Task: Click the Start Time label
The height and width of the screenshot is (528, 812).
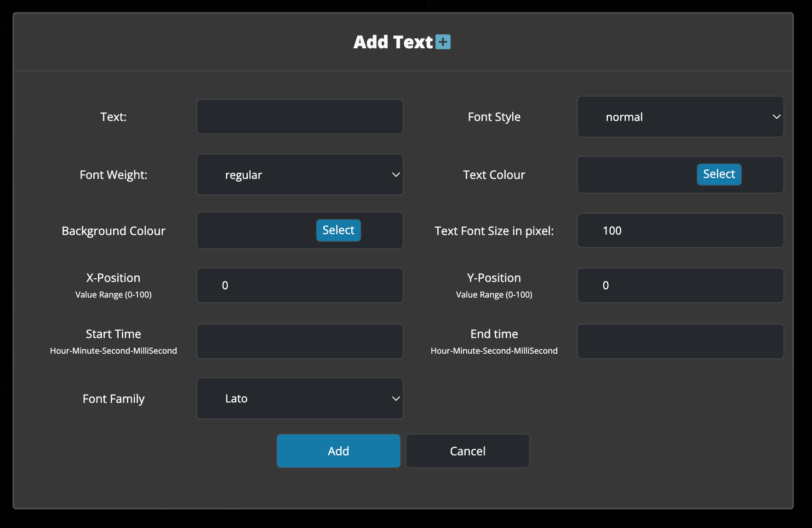Action: click(114, 334)
